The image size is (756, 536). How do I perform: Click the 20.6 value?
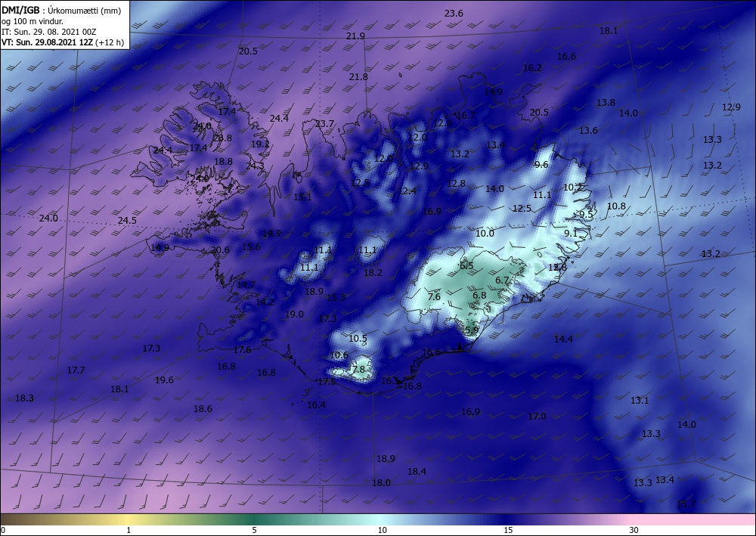[x=220, y=250]
